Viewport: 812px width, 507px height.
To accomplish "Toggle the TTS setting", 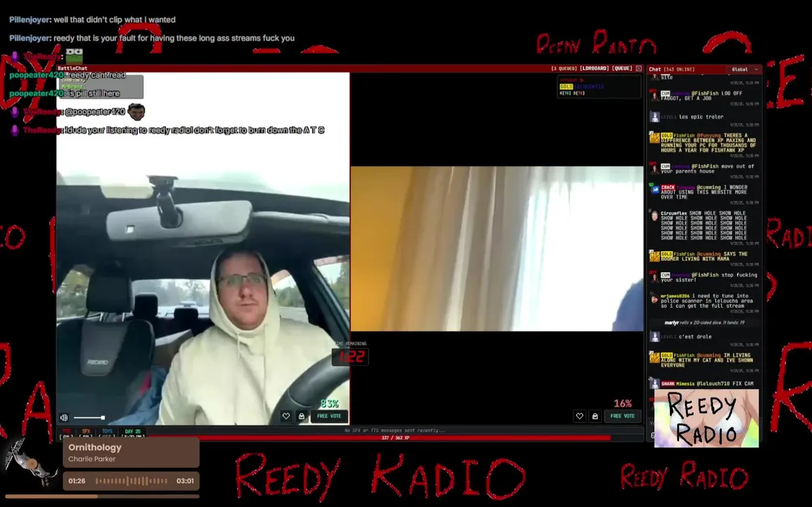I will (66, 433).
